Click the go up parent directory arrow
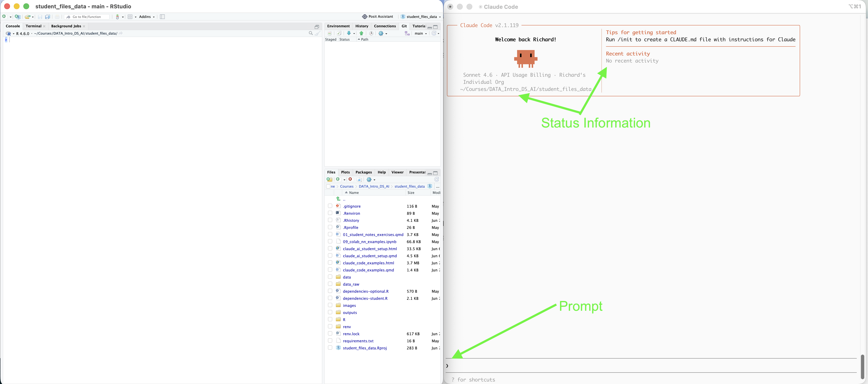The image size is (868, 384). point(338,199)
